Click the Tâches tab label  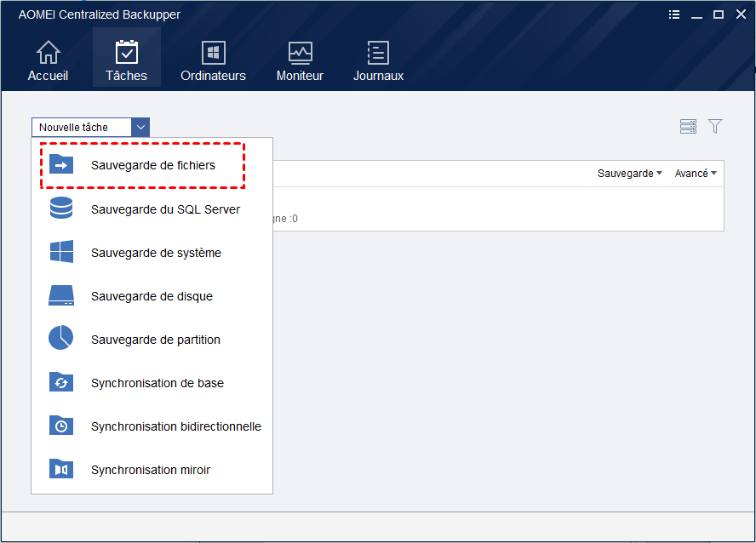pyautogui.click(x=126, y=76)
